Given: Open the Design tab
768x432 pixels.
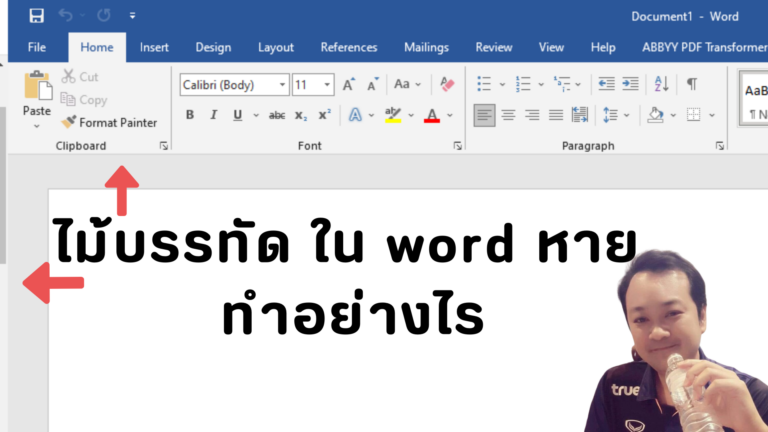Looking at the screenshot, I should pos(213,47).
